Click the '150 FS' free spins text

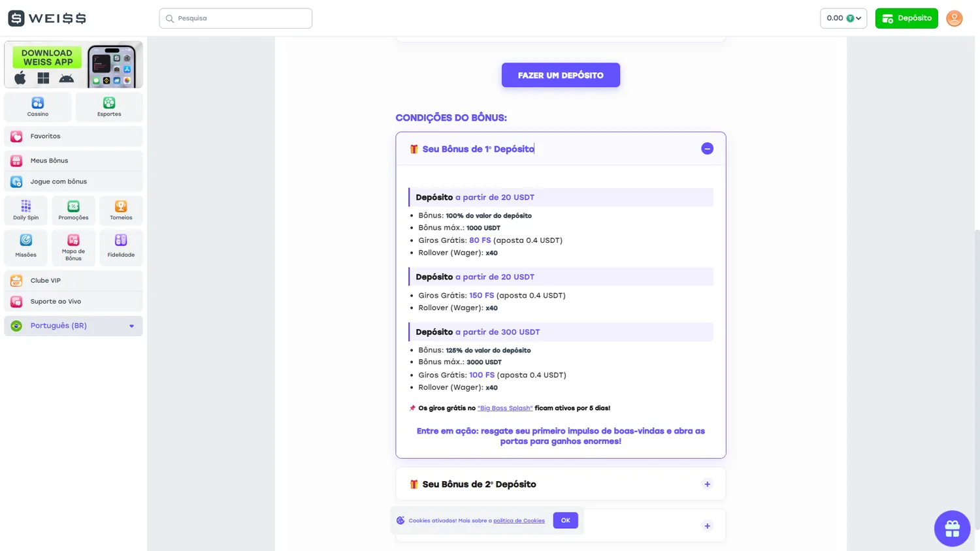click(x=482, y=296)
